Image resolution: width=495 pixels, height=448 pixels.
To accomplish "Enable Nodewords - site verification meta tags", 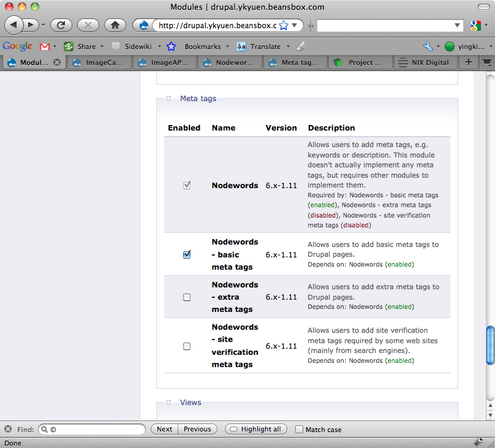I will point(187,346).
